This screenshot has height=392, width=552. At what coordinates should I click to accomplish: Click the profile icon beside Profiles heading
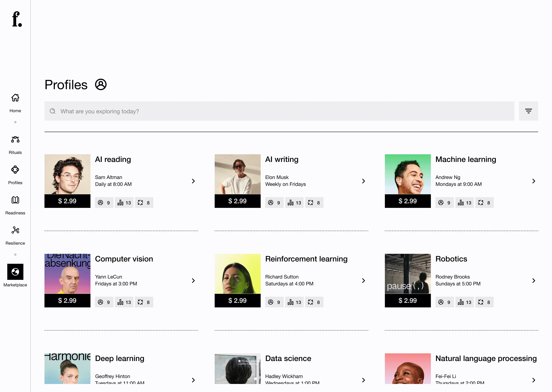101,85
